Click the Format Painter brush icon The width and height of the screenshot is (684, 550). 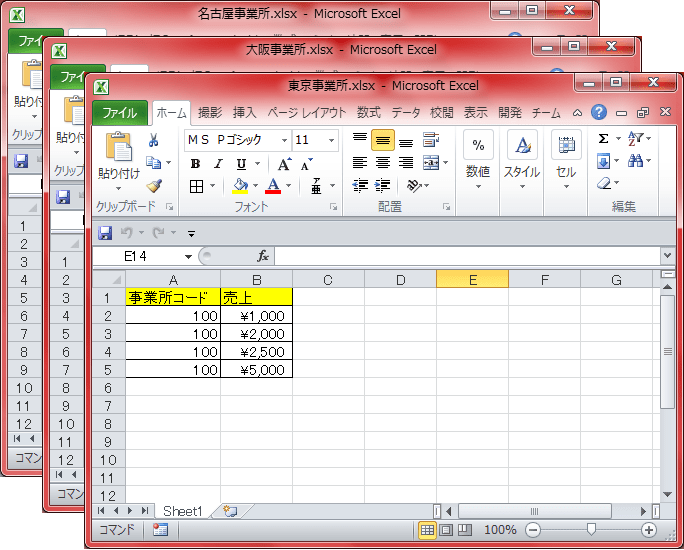pyautogui.click(x=153, y=185)
